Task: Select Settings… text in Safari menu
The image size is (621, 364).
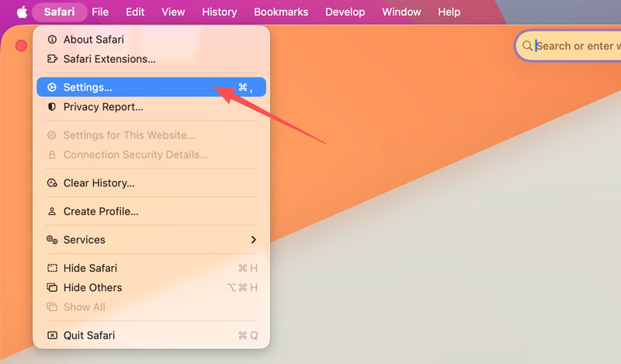Action: pos(88,87)
